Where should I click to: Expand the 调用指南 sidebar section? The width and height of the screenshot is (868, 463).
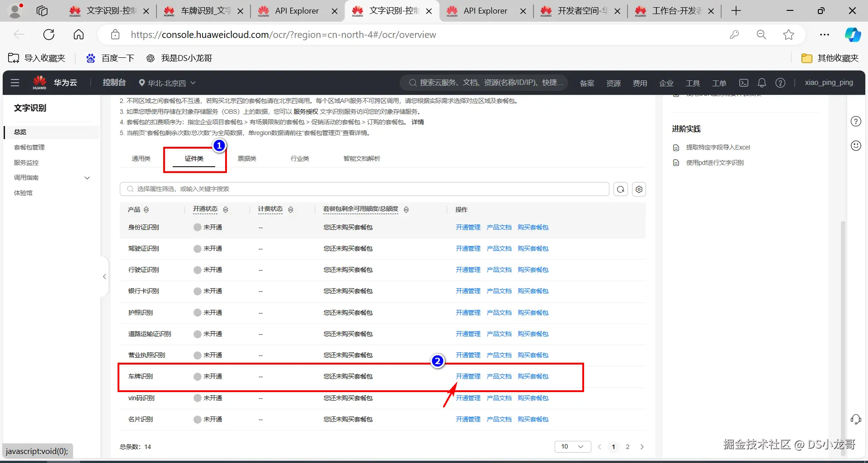tap(87, 178)
